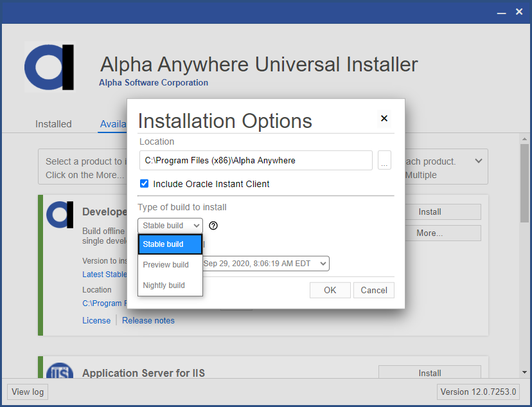
Task: Click the Latest Stable version link
Action: 105,275
